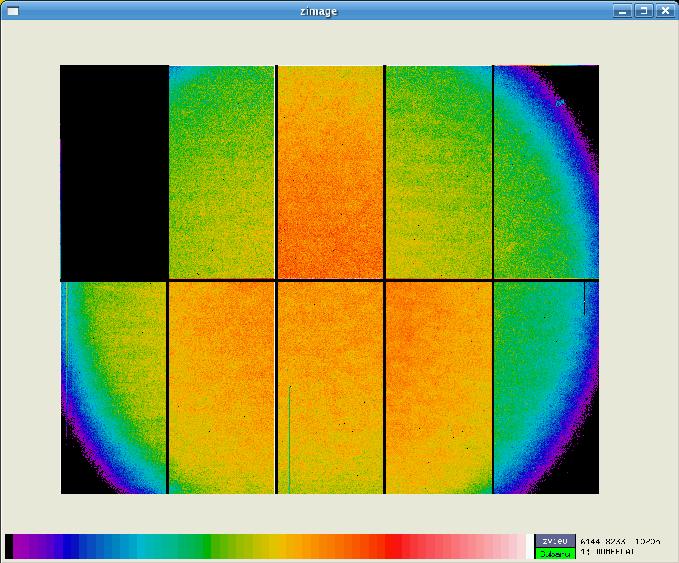Click the blue zview label box
Screen dimensions: 679x563
pyautogui.click(x=553, y=540)
